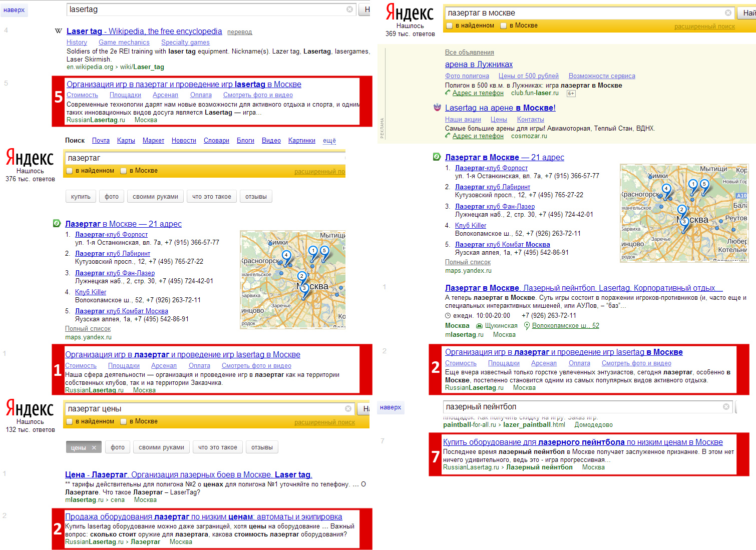
Task: Open 'Цены от 500 рублей' ad sitelink
Action: pyautogui.click(x=529, y=76)
